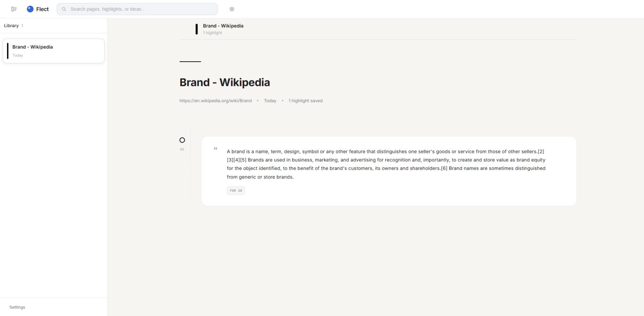644x316 pixels.
Task: Click the Flect app name text
Action: point(42,9)
